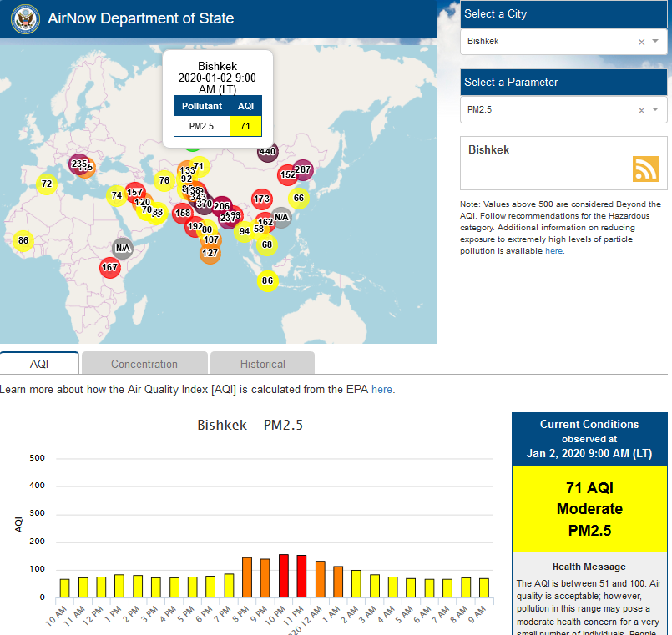Switch to the Concentration tab
672x635 pixels.
pos(144,364)
